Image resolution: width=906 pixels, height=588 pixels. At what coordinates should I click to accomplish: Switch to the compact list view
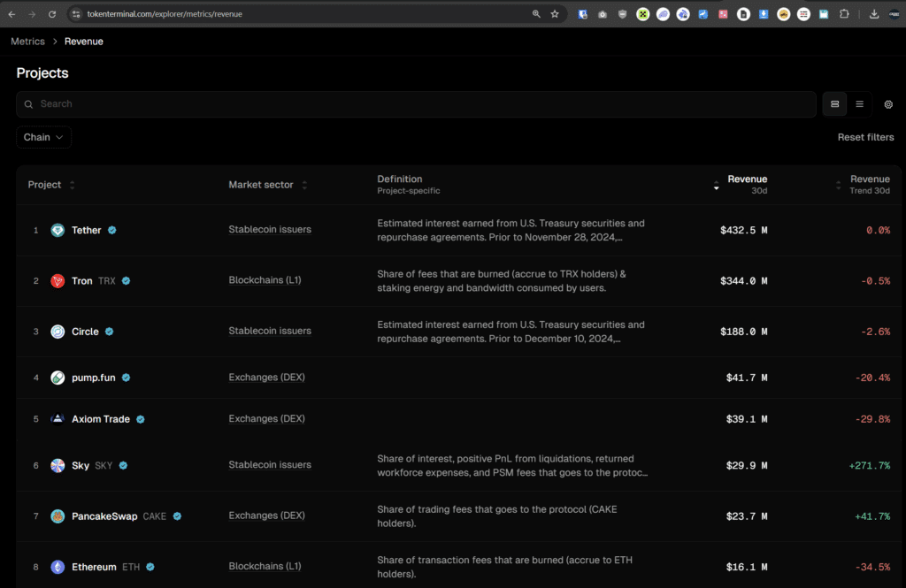pyautogui.click(x=860, y=104)
